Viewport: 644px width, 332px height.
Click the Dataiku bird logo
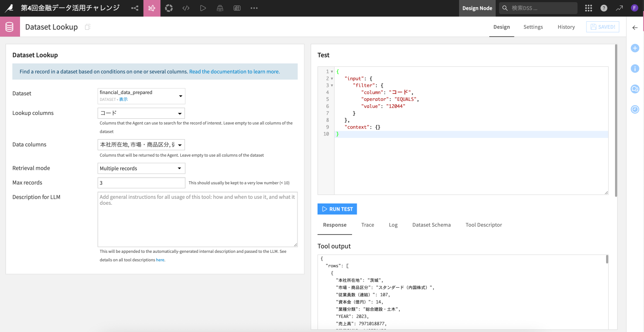[x=9, y=8]
